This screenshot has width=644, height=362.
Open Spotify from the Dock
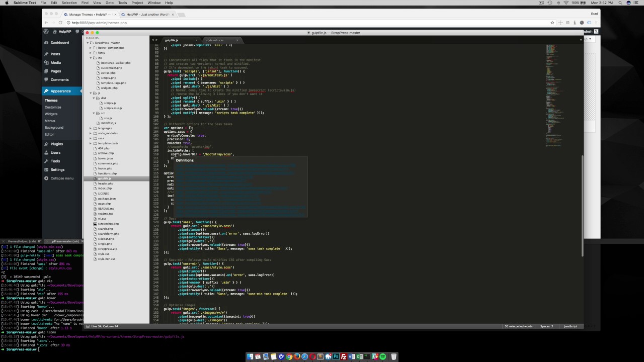coord(383,356)
